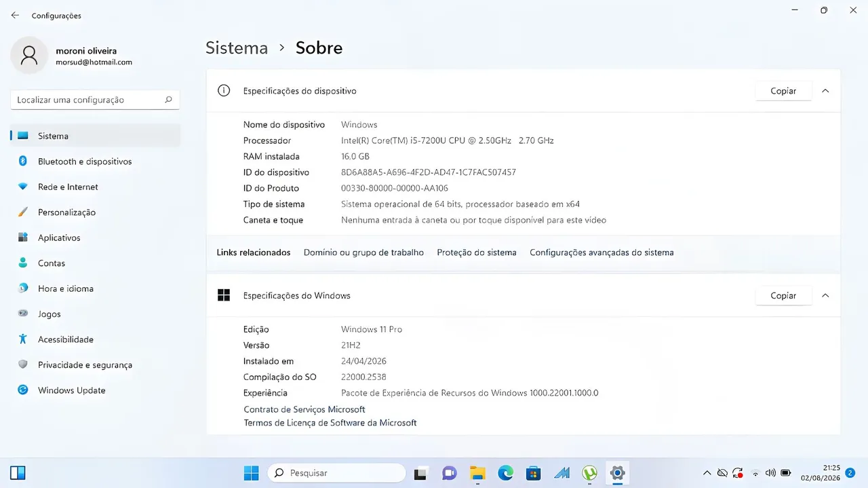Viewport: 868px width, 488px height.
Task: Click the taskbar Pesquisar search box
Action: [x=337, y=472]
